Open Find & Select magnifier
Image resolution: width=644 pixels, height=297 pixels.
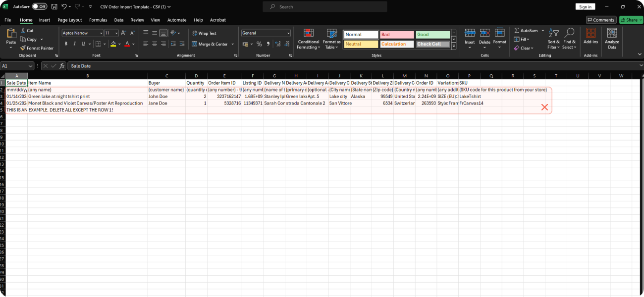569,39
